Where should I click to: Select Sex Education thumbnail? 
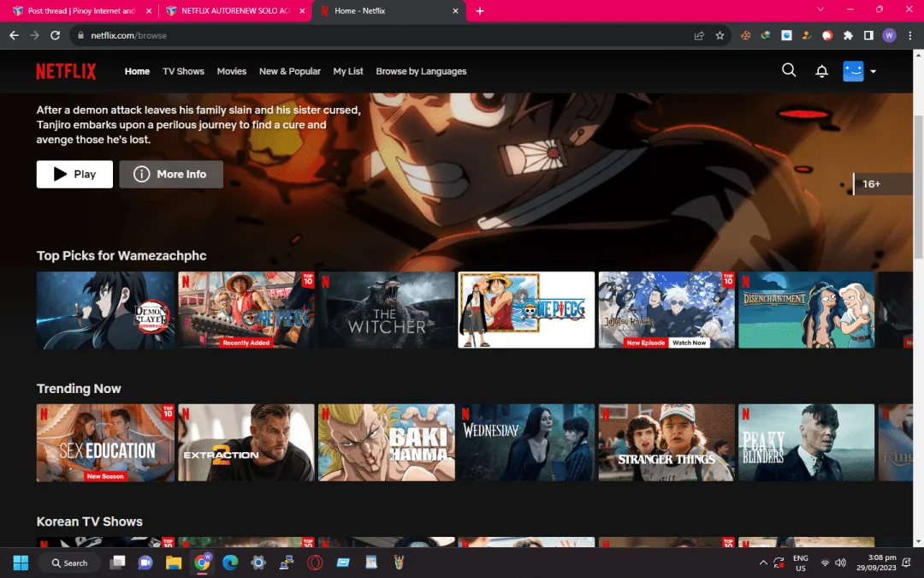tap(105, 443)
